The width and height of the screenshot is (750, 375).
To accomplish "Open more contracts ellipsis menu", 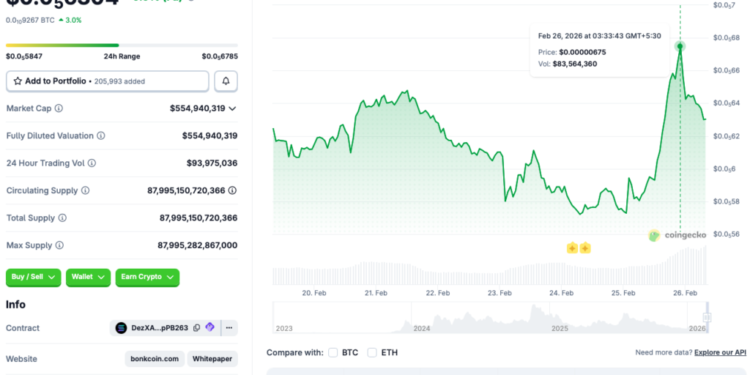I will coord(229,328).
